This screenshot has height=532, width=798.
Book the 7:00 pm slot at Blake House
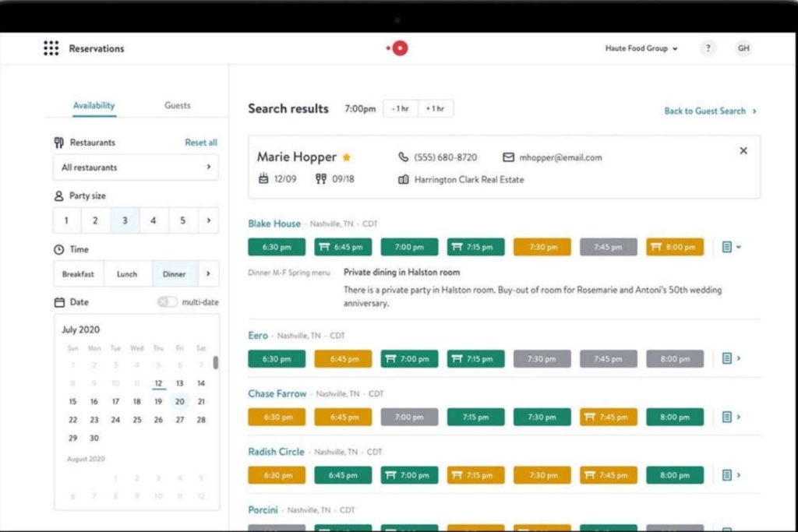[409, 247]
